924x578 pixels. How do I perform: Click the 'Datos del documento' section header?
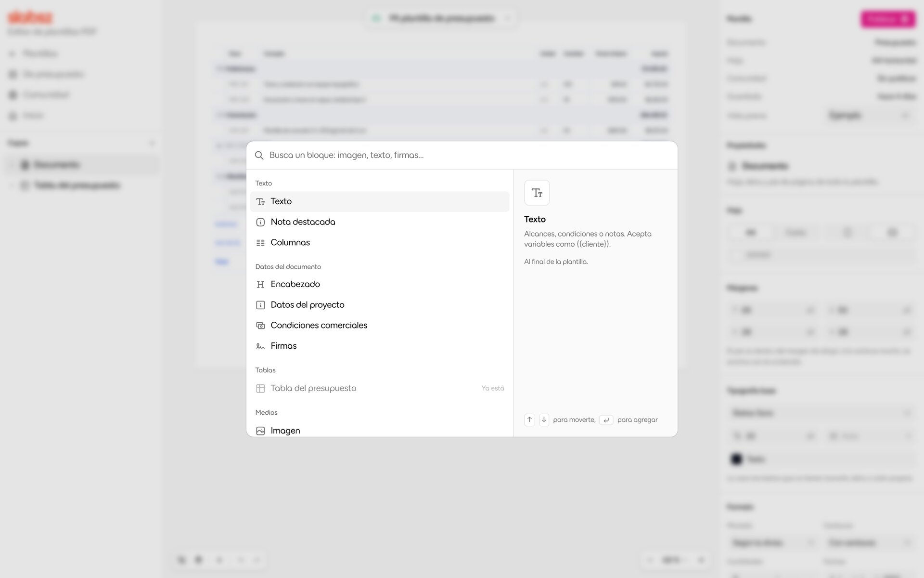tap(288, 267)
